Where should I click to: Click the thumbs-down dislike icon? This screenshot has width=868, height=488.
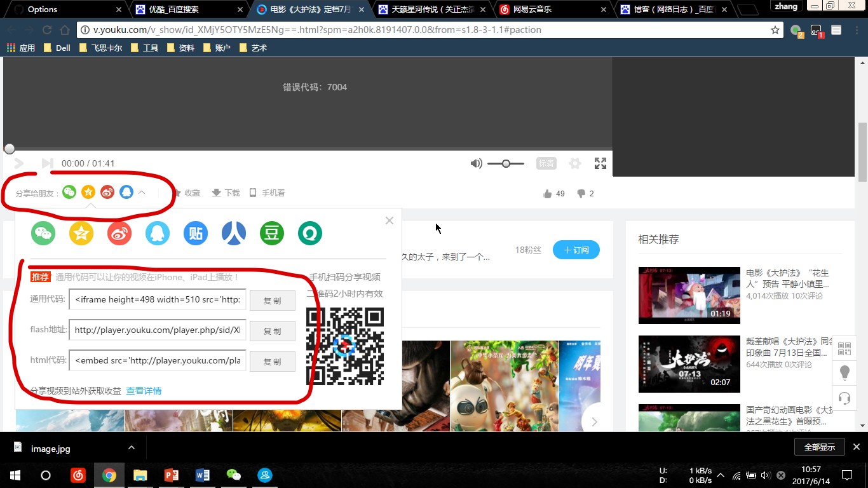(581, 194)
